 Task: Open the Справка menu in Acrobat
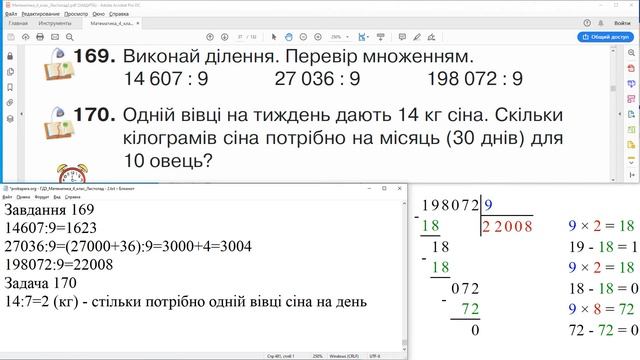click(119, 14)
